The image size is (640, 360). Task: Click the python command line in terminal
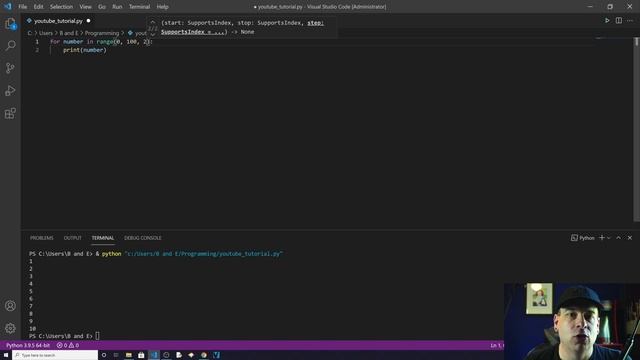(x=156, y=253)
